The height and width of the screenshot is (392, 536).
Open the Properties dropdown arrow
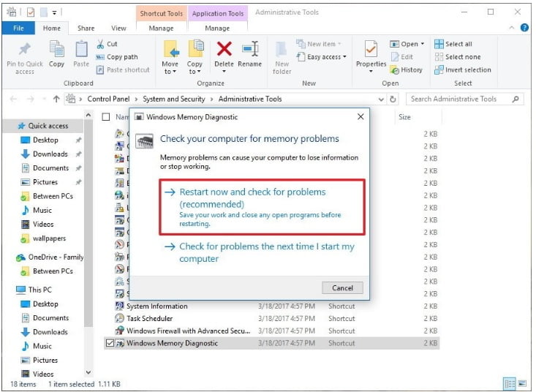click(x=371, y=72)
